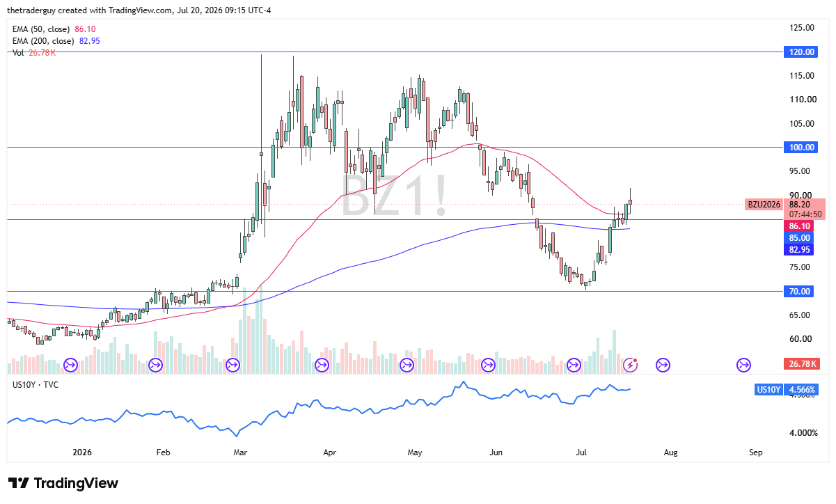Select the 110.00 price axis tick
This screenshot has width=836, height=504.
click(x=802, y=100)
